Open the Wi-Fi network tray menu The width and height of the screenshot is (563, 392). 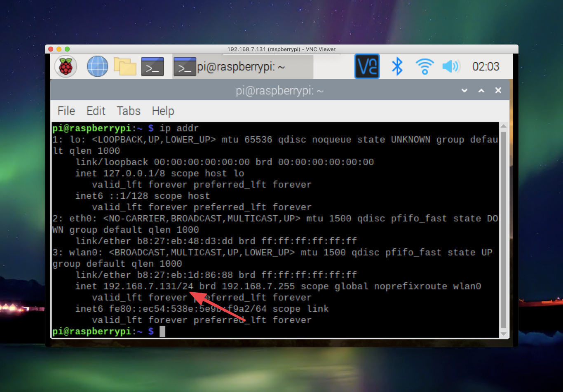(425, 66)
